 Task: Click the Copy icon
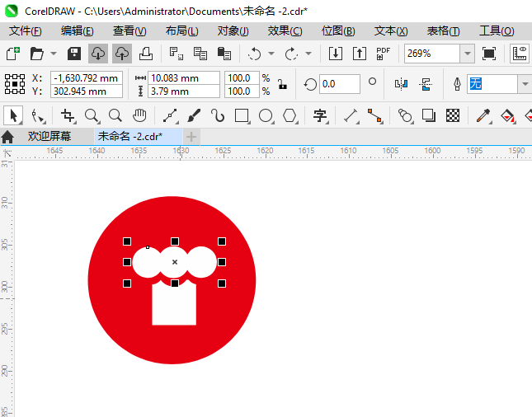(x=200, y=54)
